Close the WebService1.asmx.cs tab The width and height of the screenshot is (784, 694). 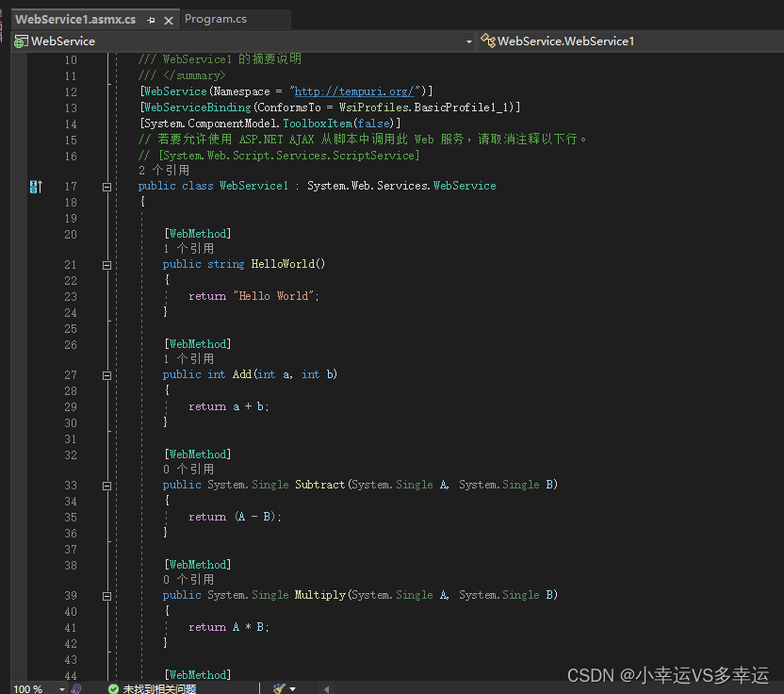[x=169, y=21]
